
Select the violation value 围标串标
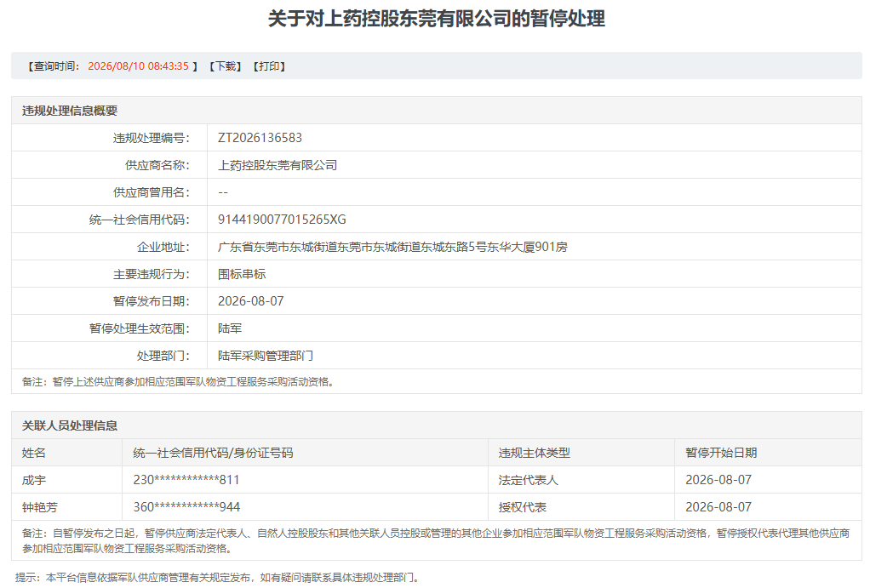pos(242,274)
